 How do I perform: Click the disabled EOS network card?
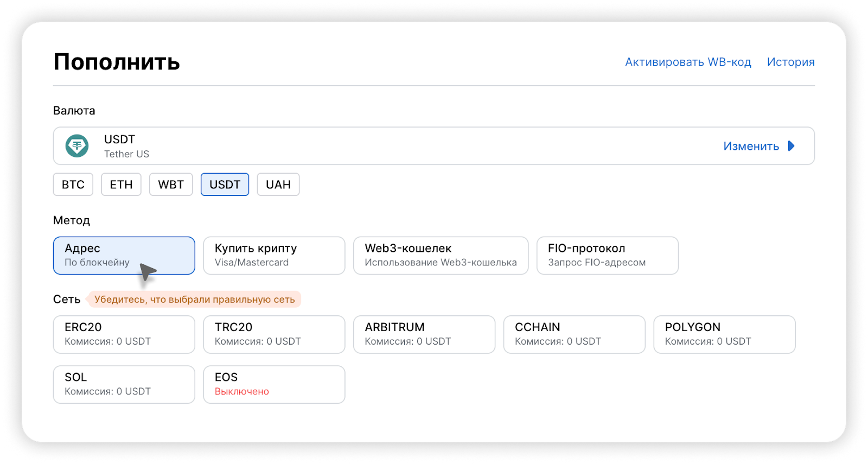click(274, 384)
